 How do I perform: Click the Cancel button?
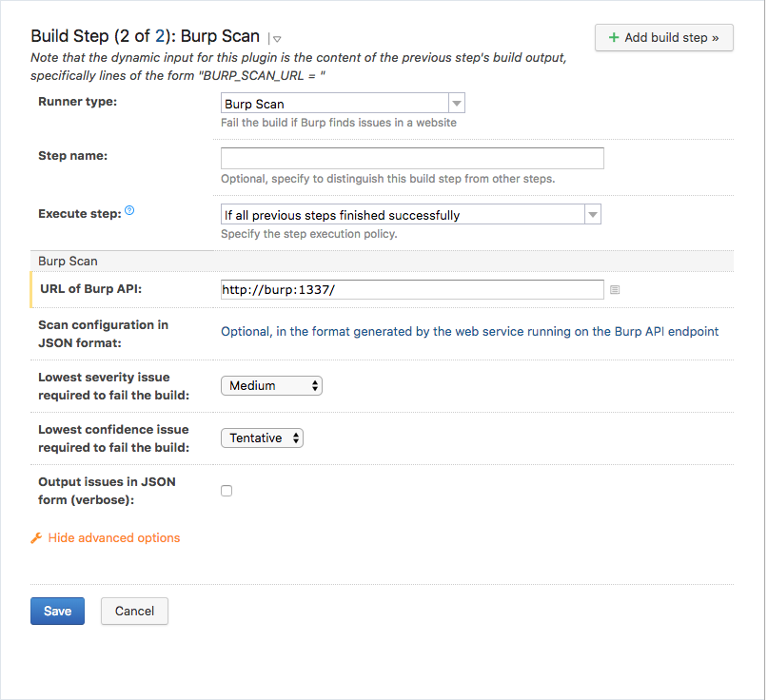point(134,611)
